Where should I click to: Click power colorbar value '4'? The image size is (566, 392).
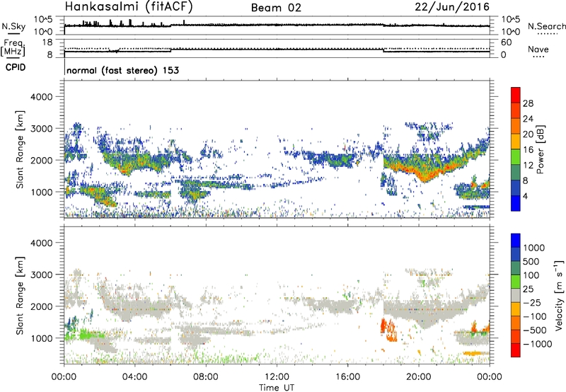(526, 197)
